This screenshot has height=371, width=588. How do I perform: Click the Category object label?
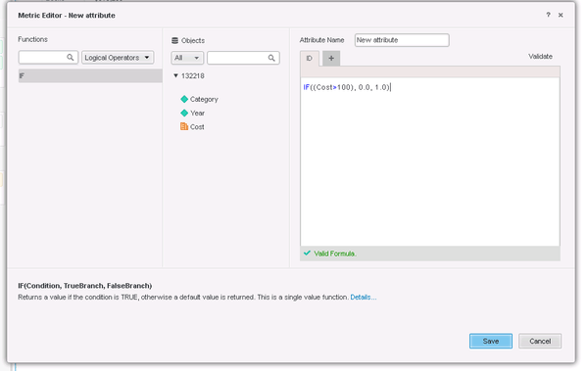click(204, 99)
